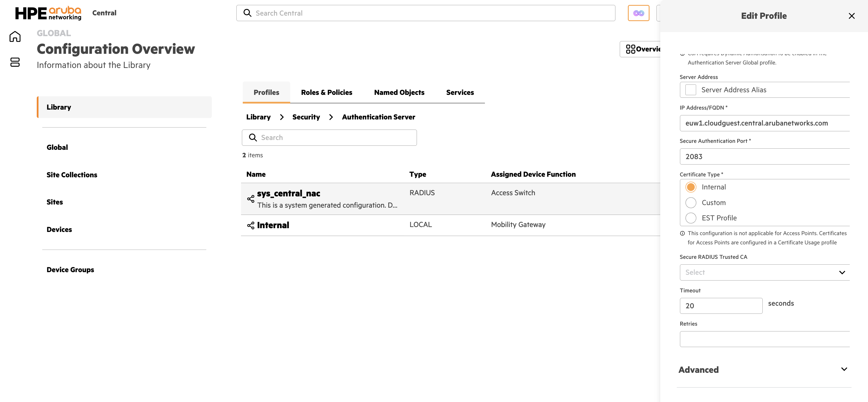
Task: Switch to the Profiles tab
Action: pos(266,92)
